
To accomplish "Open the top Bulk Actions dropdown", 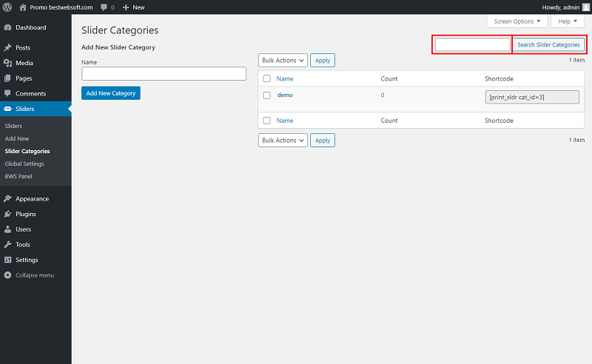I will click(283, 61).
